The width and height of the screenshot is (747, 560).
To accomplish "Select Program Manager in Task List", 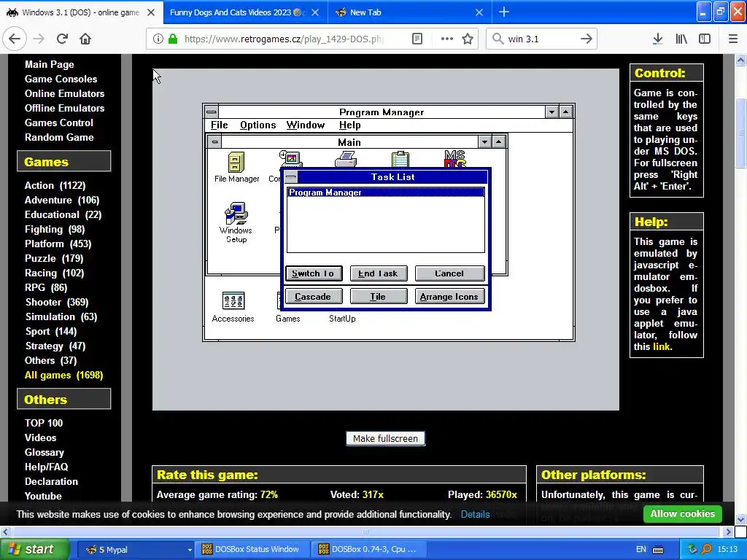I will 385,192.
